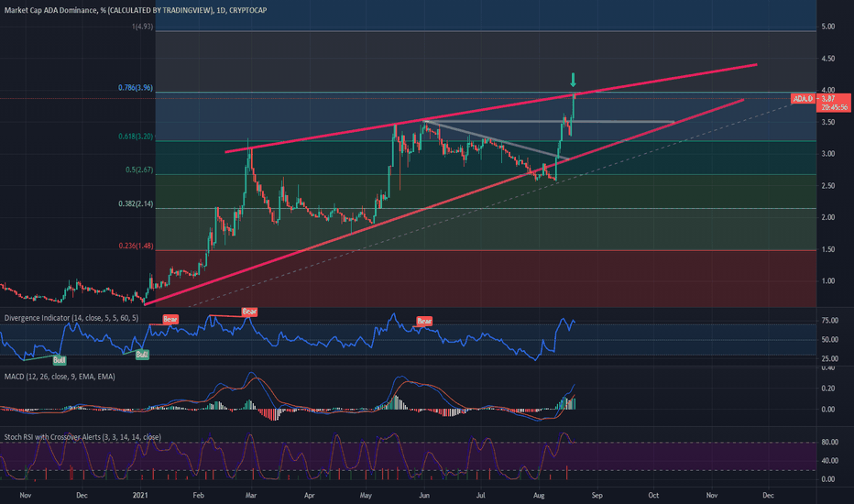This screenshot has height=504, width=854.
Task: Click the 20:45:56 bar countdown timer
Action: tap(835, 107)
